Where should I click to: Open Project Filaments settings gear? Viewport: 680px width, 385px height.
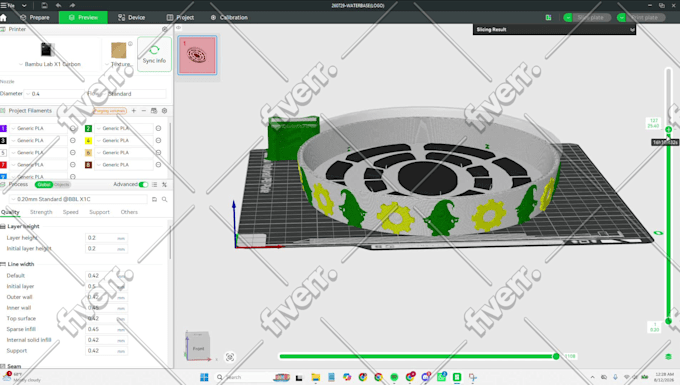pos(164,111)
